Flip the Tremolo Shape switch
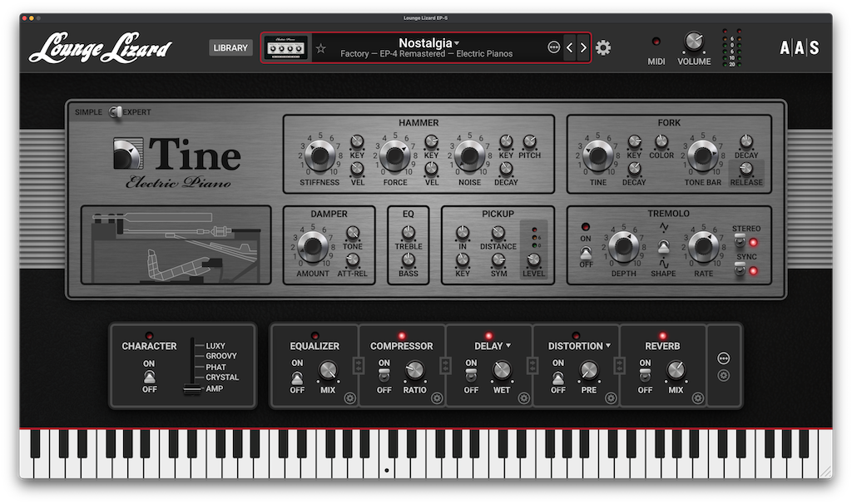Viewport: 852px width, 504px height. [663, 246]
